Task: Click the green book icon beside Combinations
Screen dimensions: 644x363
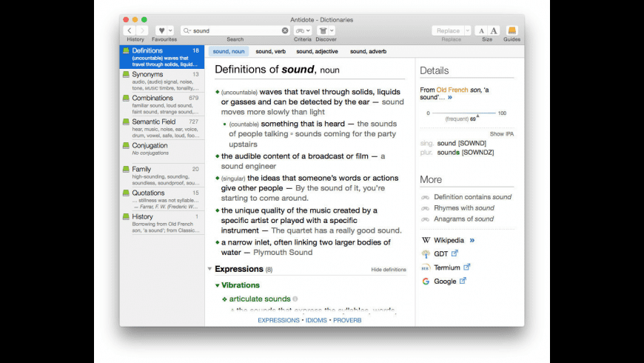Action: pyautogui.click(x=126, y=98)
